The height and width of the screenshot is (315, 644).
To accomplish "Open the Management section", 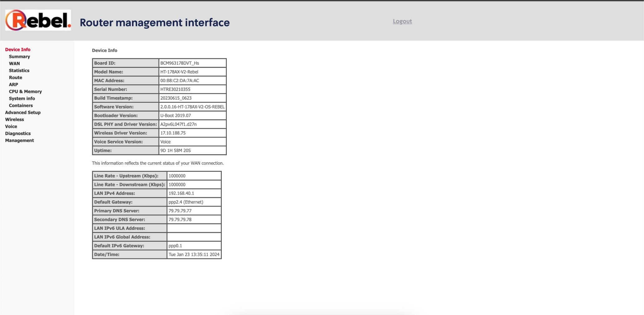I will tap(19, 140).
